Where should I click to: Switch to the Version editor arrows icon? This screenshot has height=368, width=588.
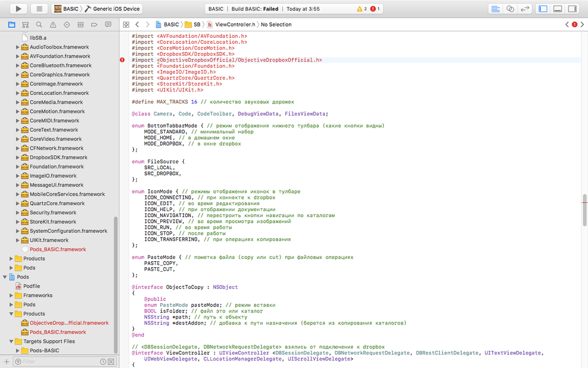point(524,9)
